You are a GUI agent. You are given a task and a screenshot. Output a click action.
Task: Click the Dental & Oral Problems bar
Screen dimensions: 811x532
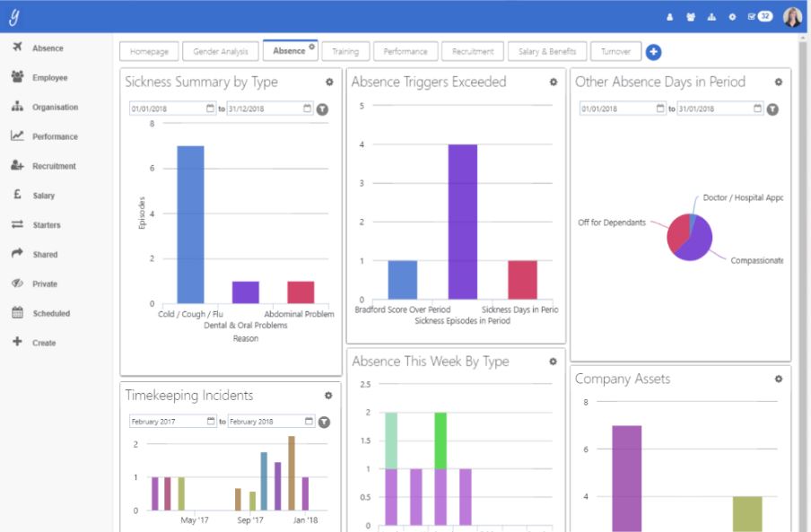[x=246, y=292]
